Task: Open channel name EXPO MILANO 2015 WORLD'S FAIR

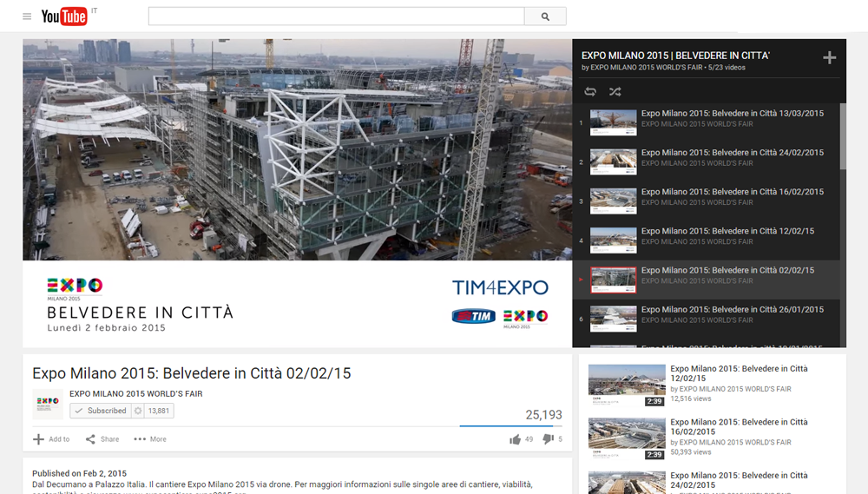Action: pyautogui.click(x=135, y=394)
